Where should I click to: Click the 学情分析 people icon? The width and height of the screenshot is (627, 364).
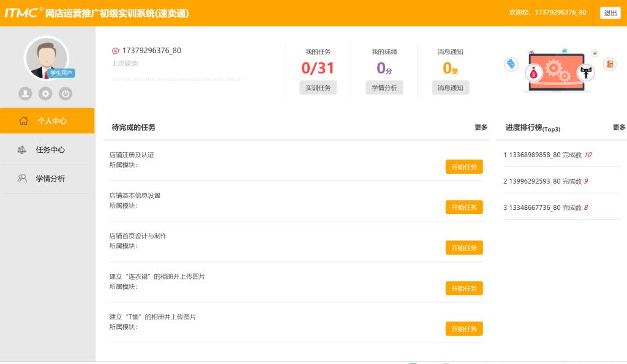tap(22, 179)
